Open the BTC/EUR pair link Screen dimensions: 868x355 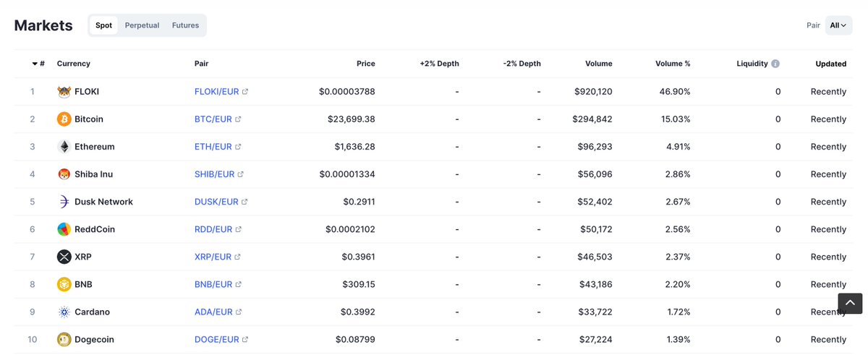click(213, 119)
